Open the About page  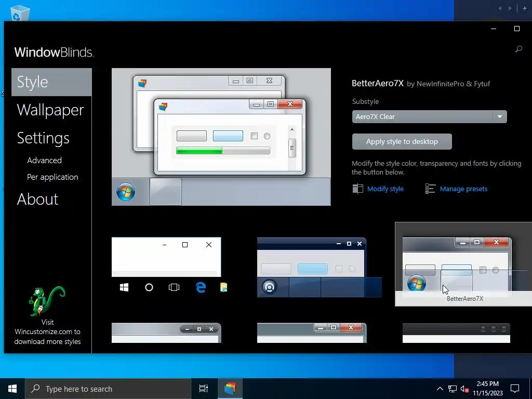coord(37,199)
